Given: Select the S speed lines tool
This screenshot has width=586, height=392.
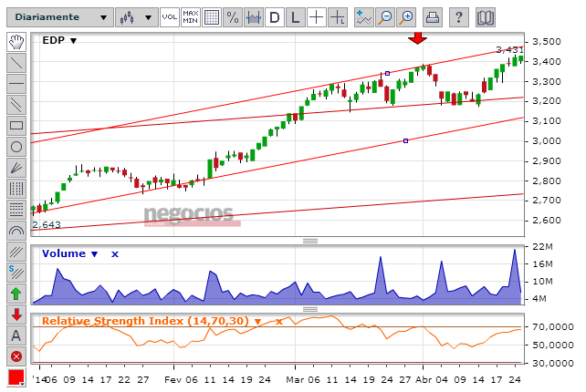Looking at the screenshot, I should click(x=16, y=273).
